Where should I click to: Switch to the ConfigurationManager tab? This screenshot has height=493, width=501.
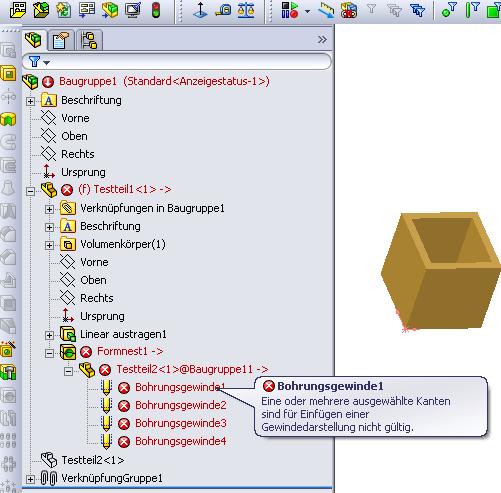[89, 41]
